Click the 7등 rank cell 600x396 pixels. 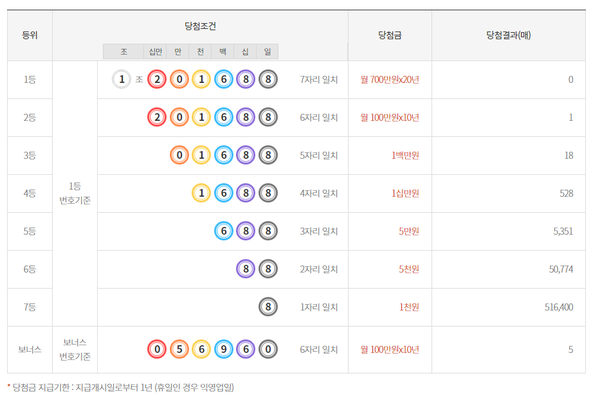coord(30,307)
